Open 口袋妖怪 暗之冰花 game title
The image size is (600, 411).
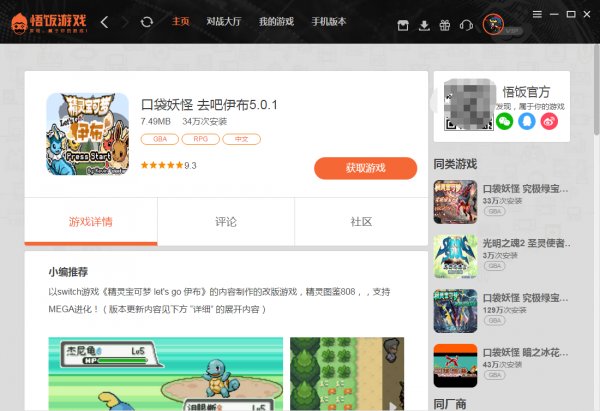click(x=525, y=352)
